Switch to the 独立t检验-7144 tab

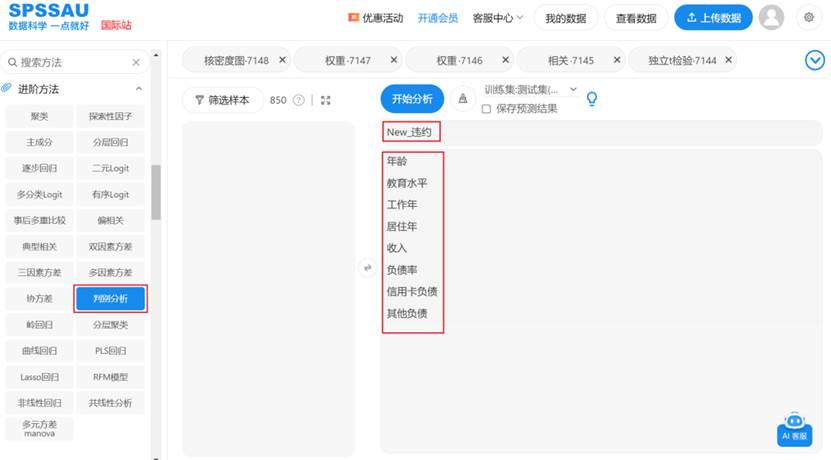(x=683, y=60)
